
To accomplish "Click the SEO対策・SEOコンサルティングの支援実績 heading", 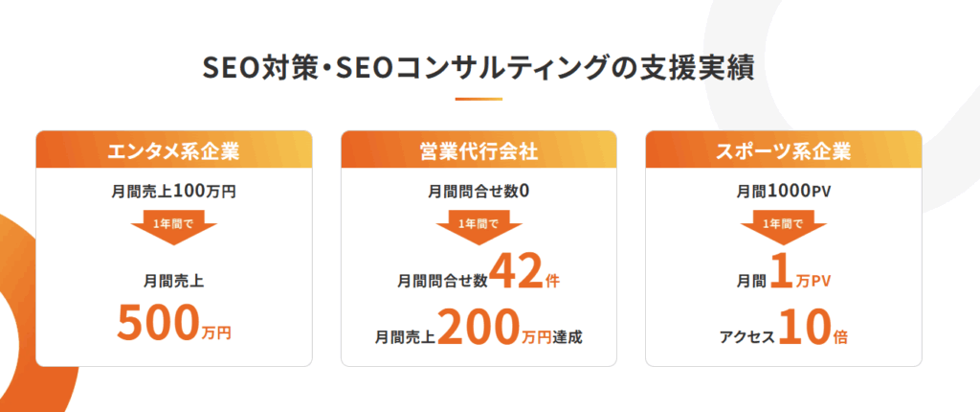I will click(479, 69).
